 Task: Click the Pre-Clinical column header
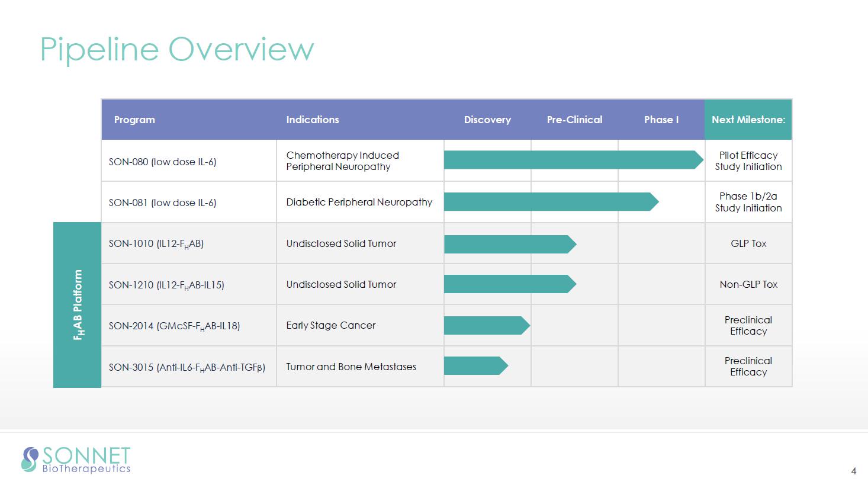(574, 120)
